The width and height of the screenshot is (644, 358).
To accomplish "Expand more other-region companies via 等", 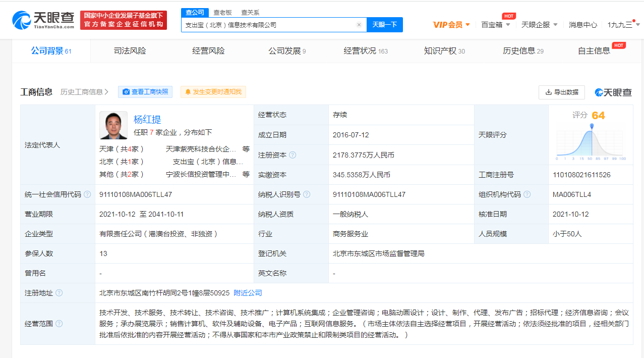I will (x=246, y=174).
